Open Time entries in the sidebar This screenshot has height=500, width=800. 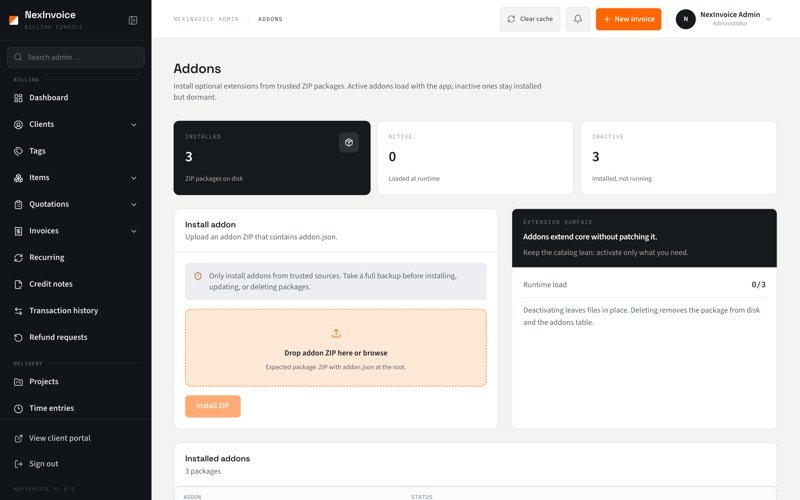[76, 408]
